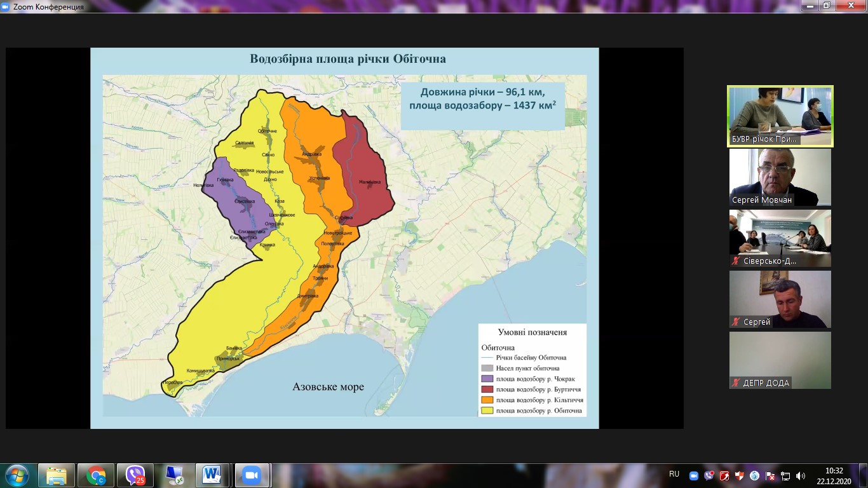Click the network connection tray icon

click(x=785, y=476)
